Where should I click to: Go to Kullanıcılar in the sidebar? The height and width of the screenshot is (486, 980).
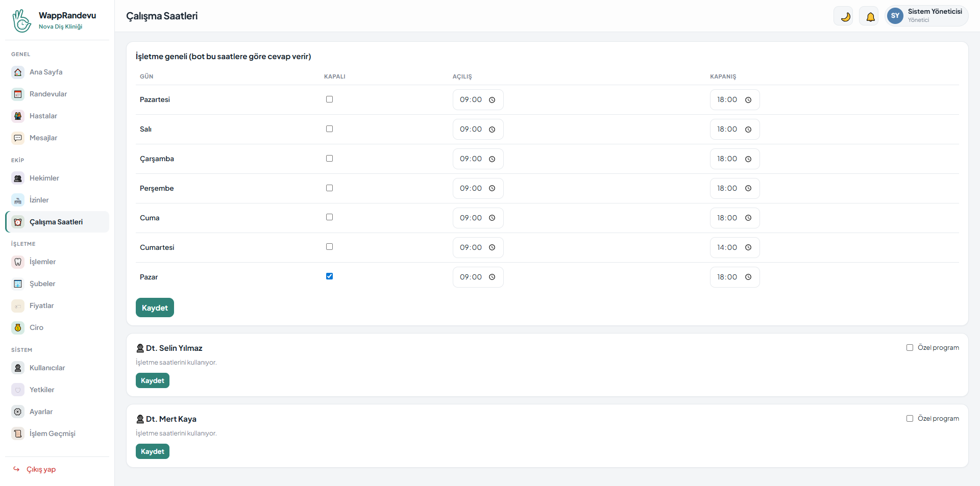[57, 368]
